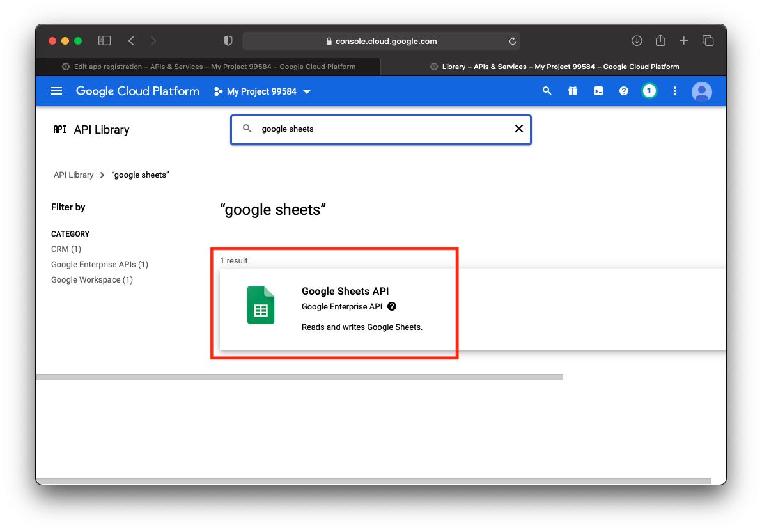Open the My Project 99584 project selector
The image size is (762, 532).
tap(262, 91)
